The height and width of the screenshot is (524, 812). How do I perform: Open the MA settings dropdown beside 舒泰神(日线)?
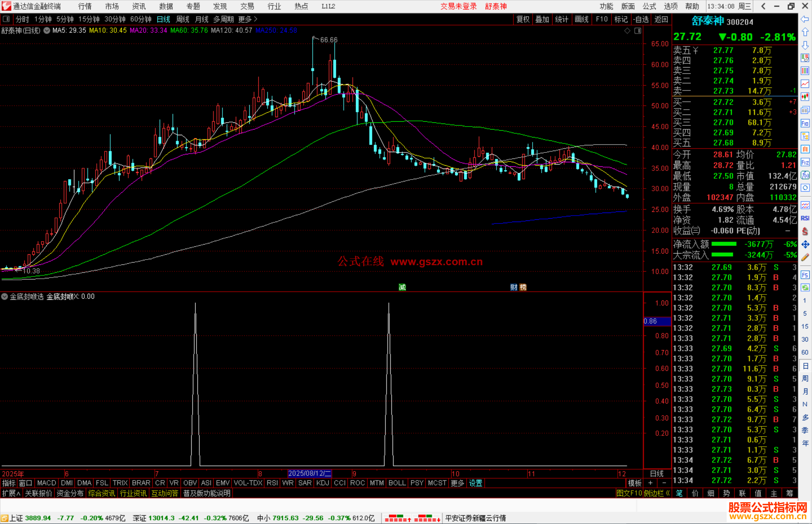pos(47,30)
